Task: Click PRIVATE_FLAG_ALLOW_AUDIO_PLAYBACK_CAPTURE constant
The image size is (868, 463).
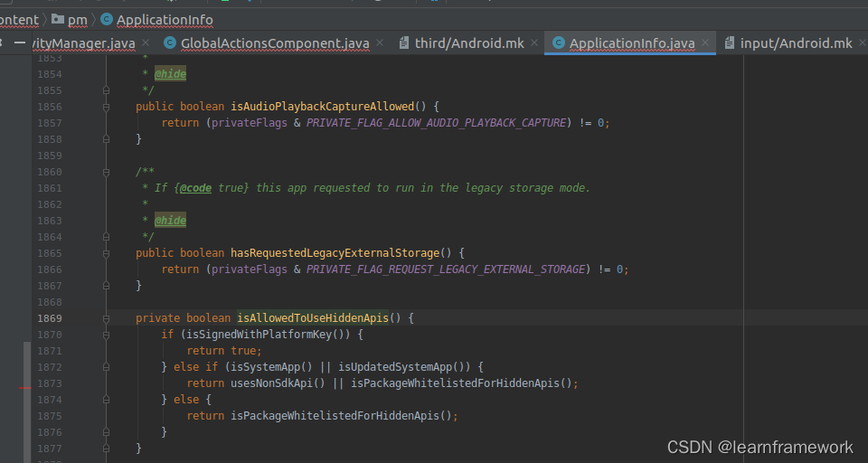Action: point(436,123)
